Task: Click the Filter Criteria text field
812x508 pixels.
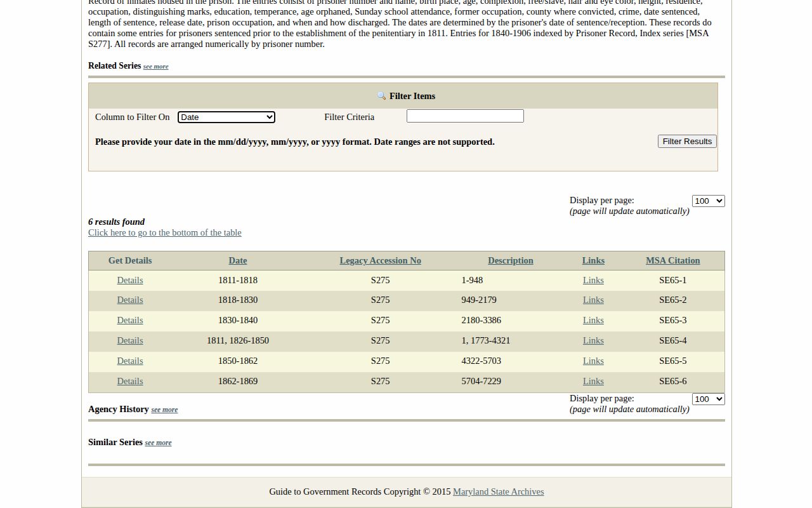Action: pos(465,116)
